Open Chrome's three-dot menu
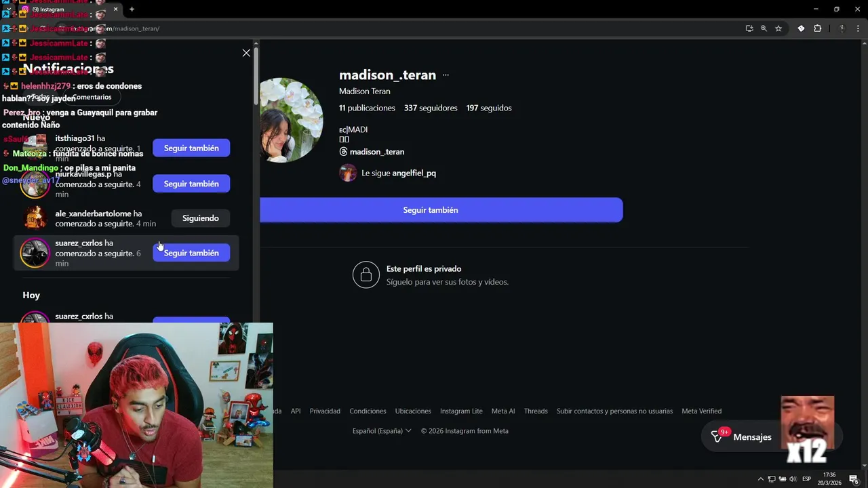868x488 pixels. [856, 28]
